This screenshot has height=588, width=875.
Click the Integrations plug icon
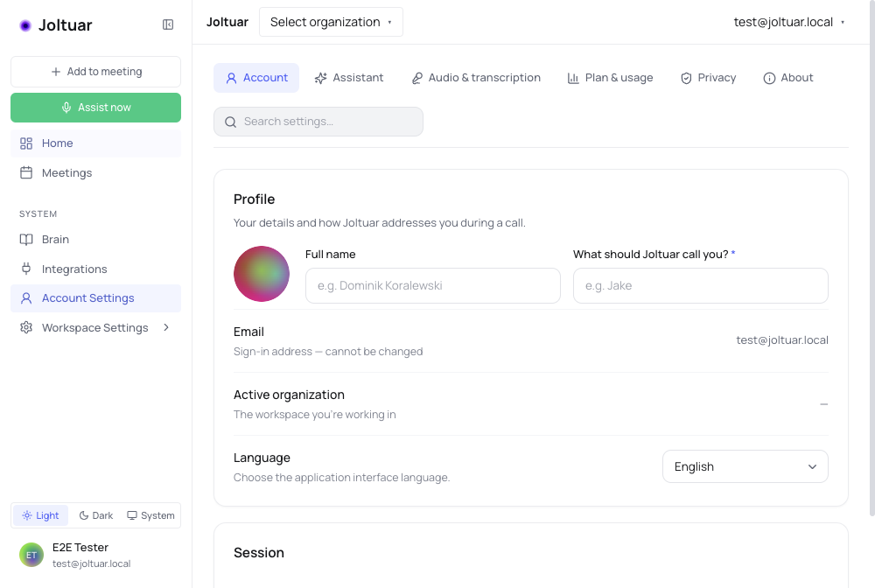(x=26, y=269)
